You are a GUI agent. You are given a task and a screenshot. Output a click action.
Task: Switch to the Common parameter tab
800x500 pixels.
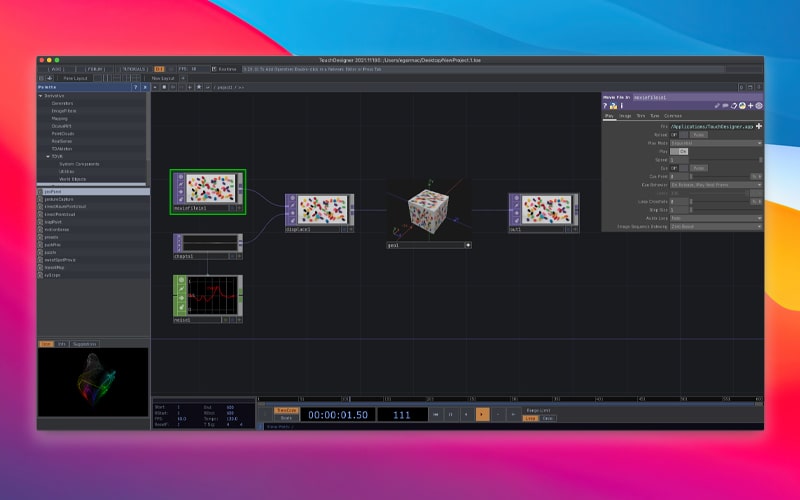tap(673, 116)
